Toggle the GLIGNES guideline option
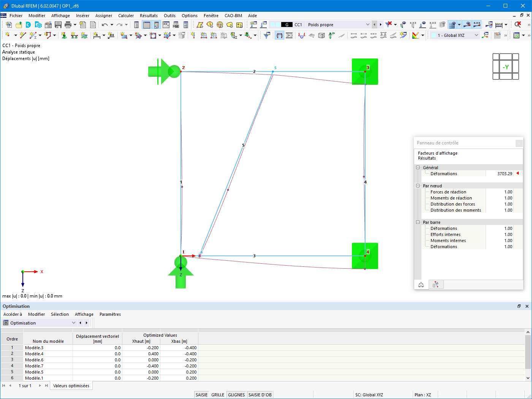This screenshot has width=532, height=399. (236, 395)
